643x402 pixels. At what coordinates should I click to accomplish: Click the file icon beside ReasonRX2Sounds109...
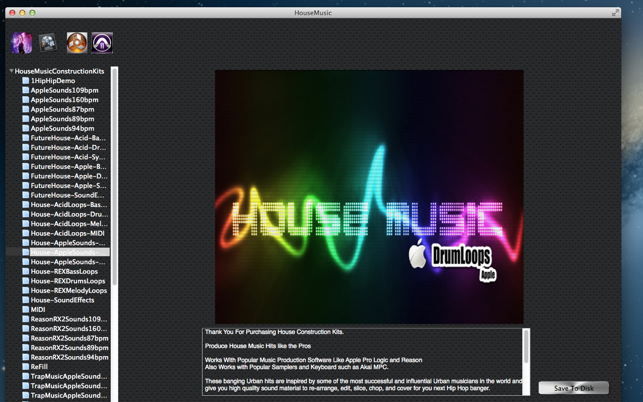point(25,319)
